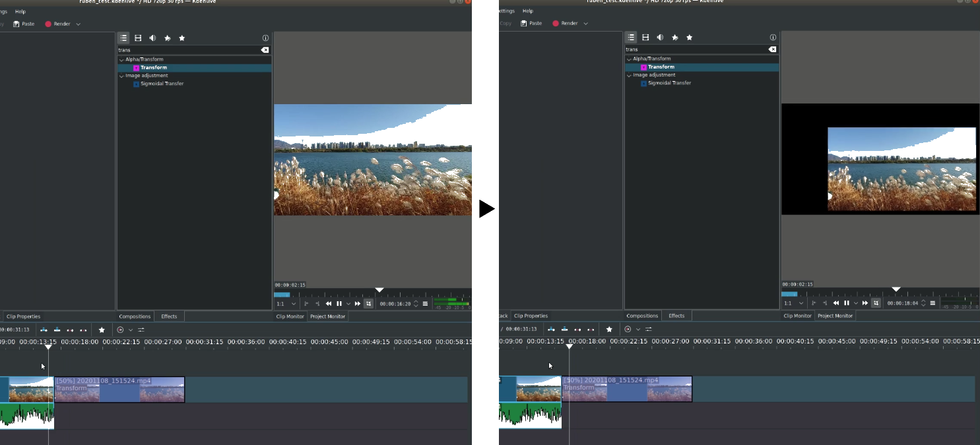
Task: Click the Render button in left screenshot
Action: point(57,24)
